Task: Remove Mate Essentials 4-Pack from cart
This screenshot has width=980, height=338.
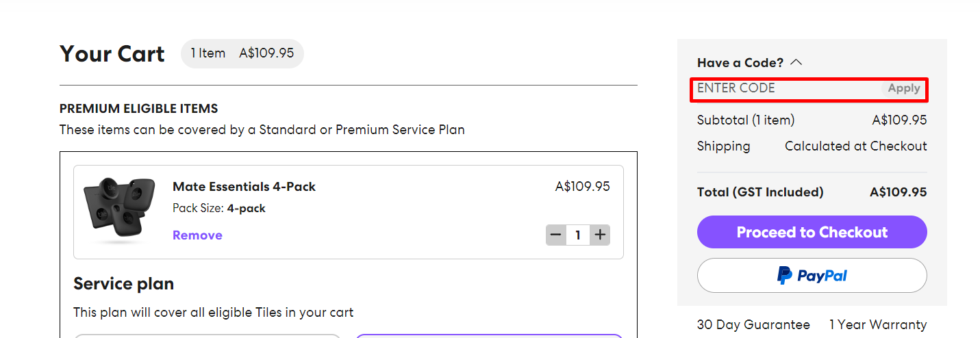Action: click(x=197, y=235)
